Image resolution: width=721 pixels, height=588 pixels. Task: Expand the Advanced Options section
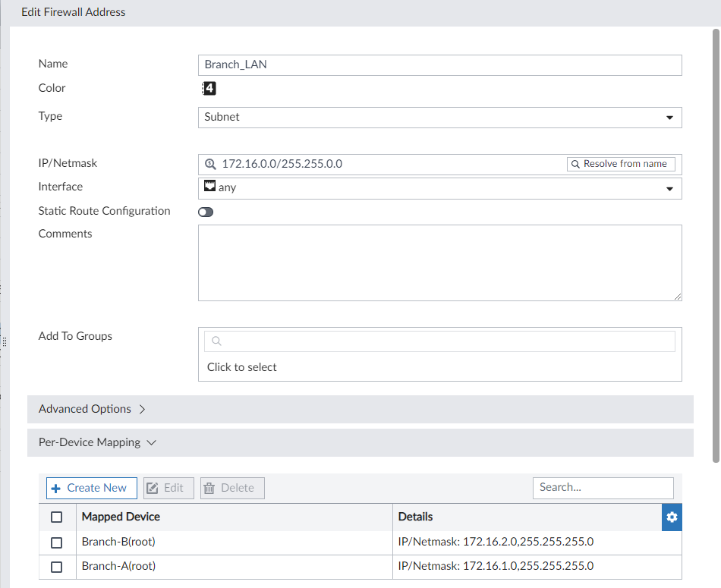pyautogui.click(x=84, y=409)
